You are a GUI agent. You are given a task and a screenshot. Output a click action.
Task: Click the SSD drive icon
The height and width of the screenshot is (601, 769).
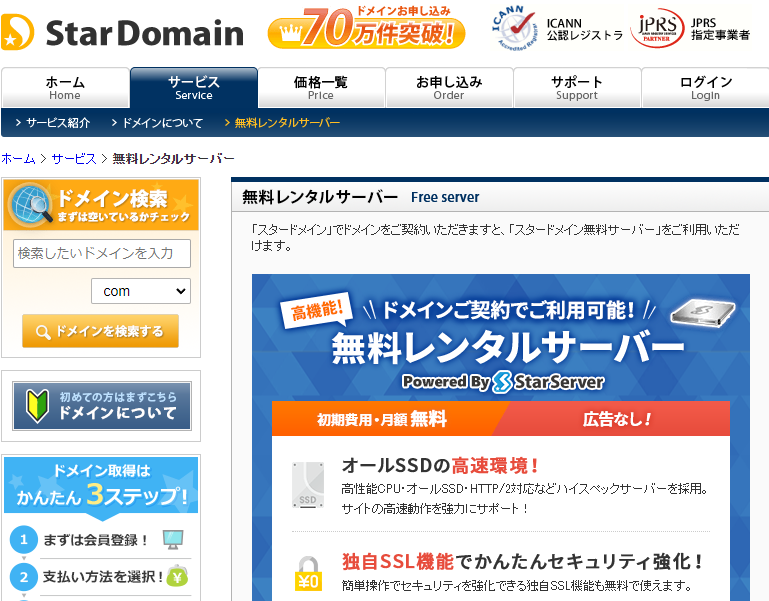click(308, 485)
